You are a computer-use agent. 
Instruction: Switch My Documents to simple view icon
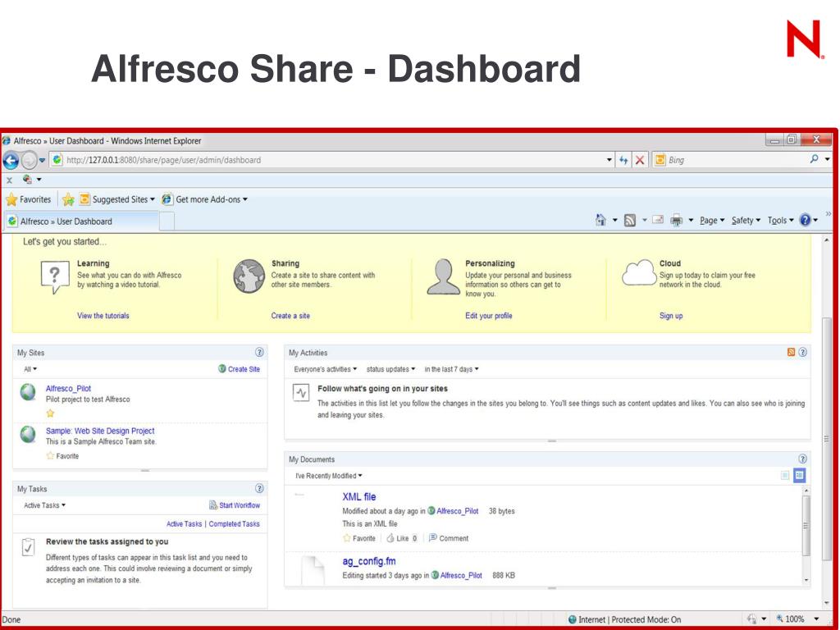[785, 475]
